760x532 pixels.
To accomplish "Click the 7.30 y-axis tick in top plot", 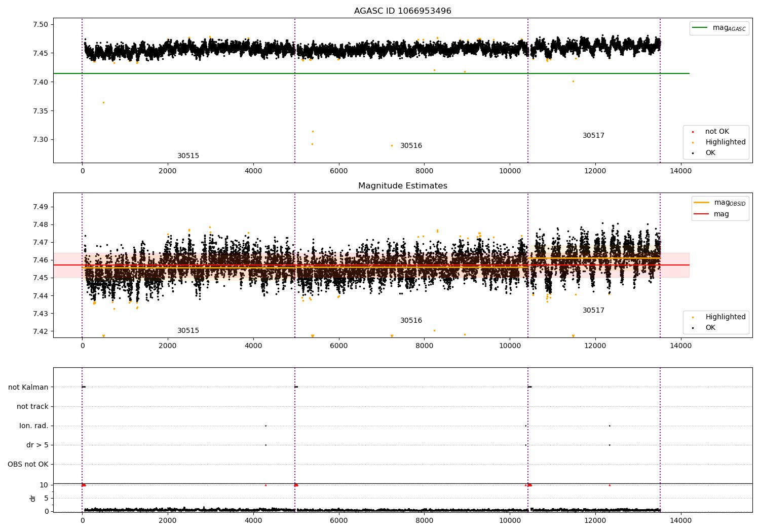I will click(x=40, y=140).
